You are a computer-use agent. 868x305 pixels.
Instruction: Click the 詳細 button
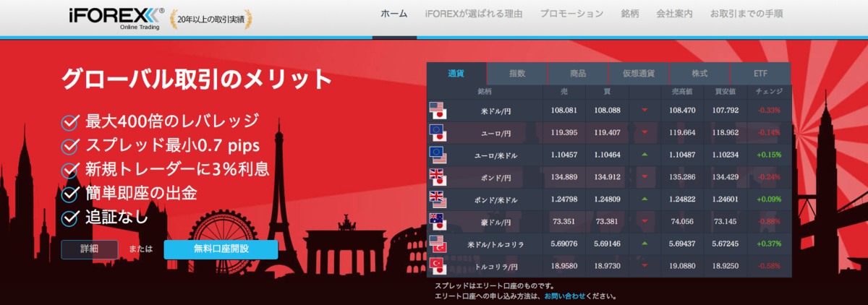(x=90, y=249)
